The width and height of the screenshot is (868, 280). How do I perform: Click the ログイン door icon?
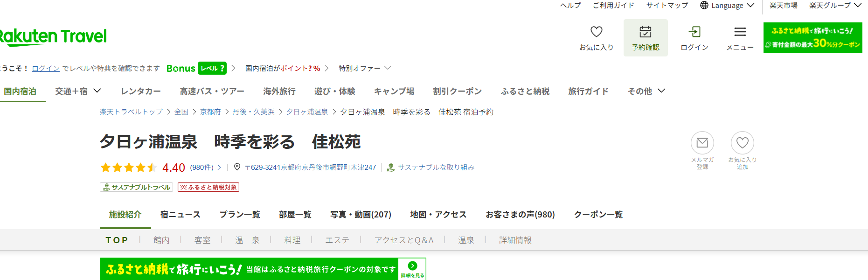pos(694,32)
